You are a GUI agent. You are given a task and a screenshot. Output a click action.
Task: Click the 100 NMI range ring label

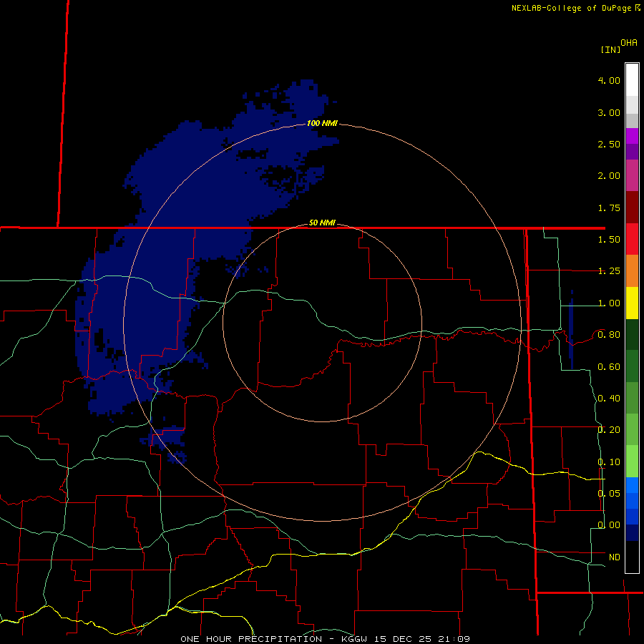coord(322,123)
